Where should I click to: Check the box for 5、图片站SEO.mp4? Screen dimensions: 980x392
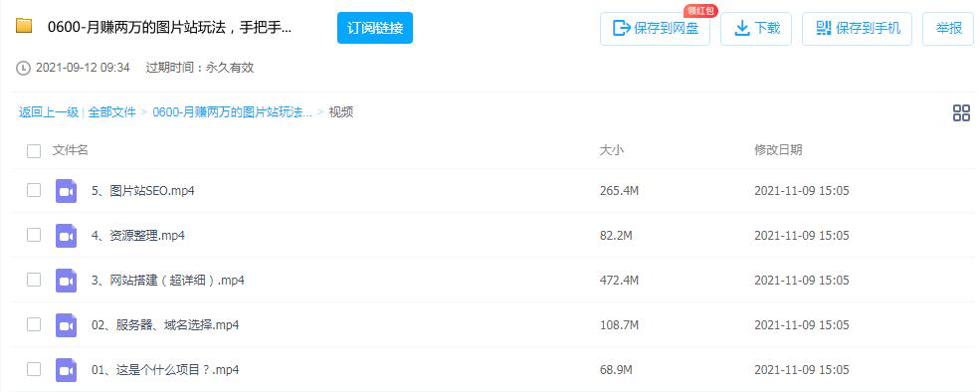point(34,190)
